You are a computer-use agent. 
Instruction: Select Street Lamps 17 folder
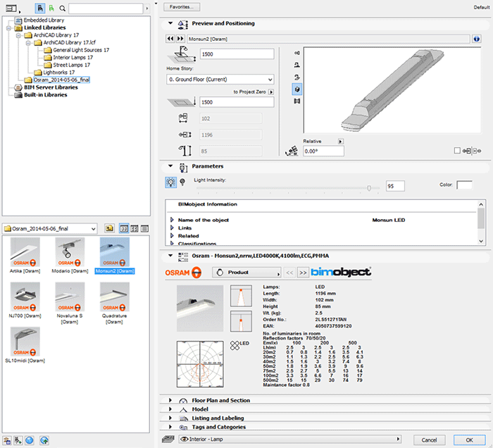(x=71, y=65)
